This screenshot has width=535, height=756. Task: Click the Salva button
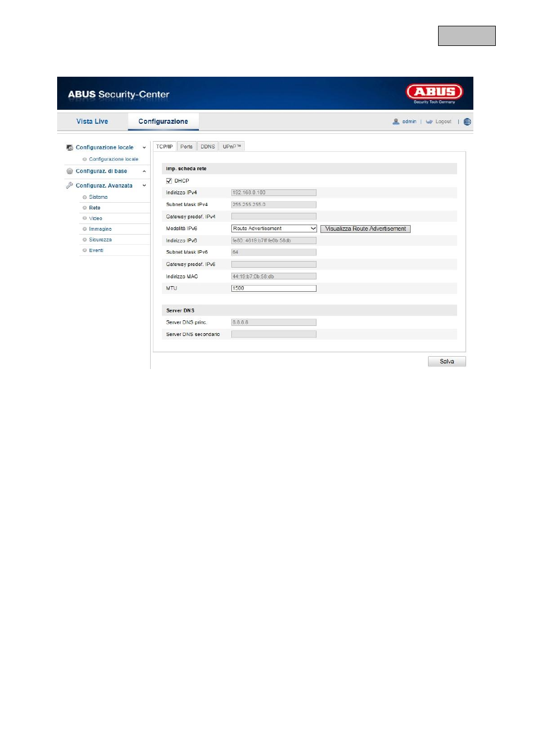447,361
